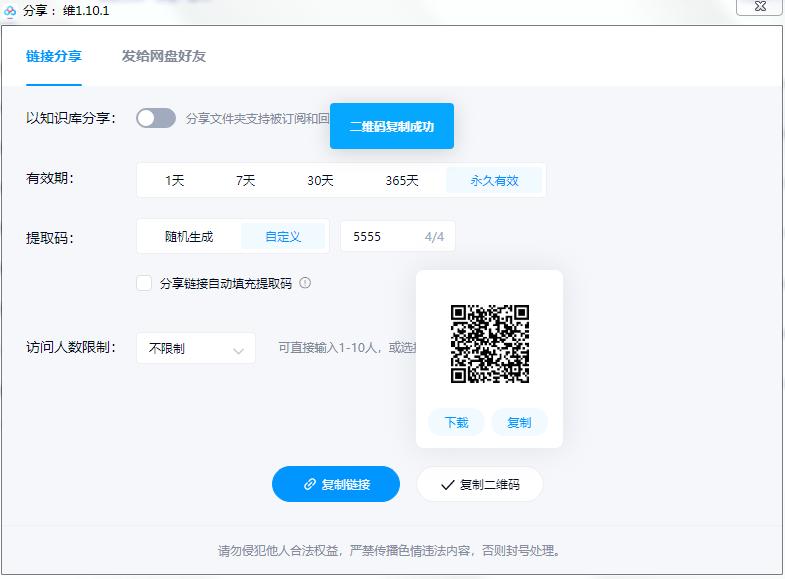Screen dimensions: 785x579
Task: Download the QR code via 下载
Action: point(456,422)
